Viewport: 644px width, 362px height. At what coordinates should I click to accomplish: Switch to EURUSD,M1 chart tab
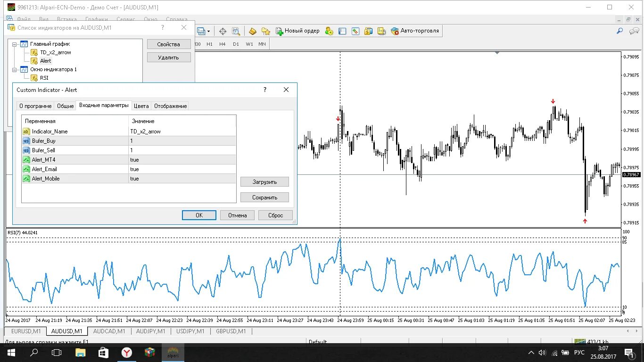(x=26, y=331)
